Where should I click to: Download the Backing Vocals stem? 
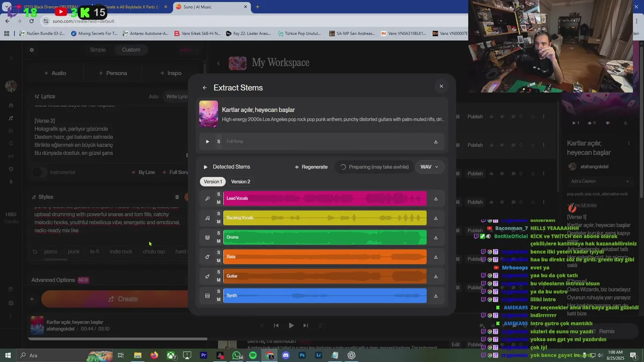(436, 218)
